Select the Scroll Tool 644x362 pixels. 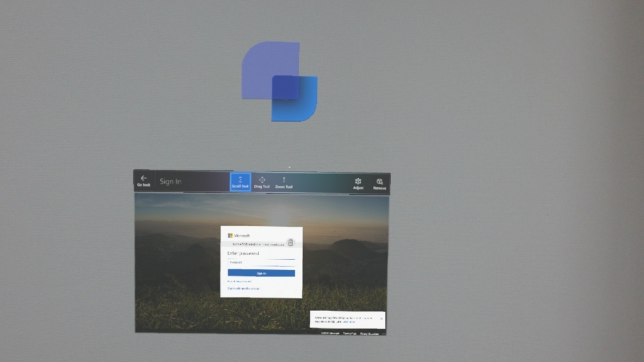coord(240,182)
